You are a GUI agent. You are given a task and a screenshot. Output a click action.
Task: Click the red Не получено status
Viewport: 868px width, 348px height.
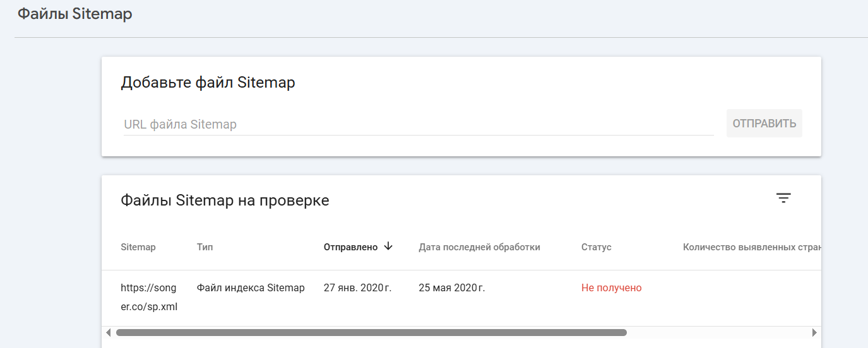point(611,288)
